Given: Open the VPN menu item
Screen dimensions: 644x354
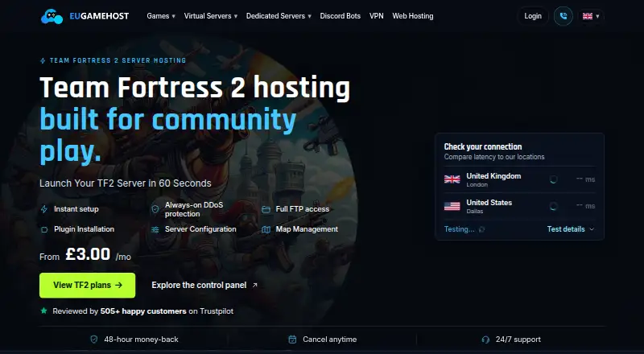Looking at the screenshot, I should (x=376, y=16).
